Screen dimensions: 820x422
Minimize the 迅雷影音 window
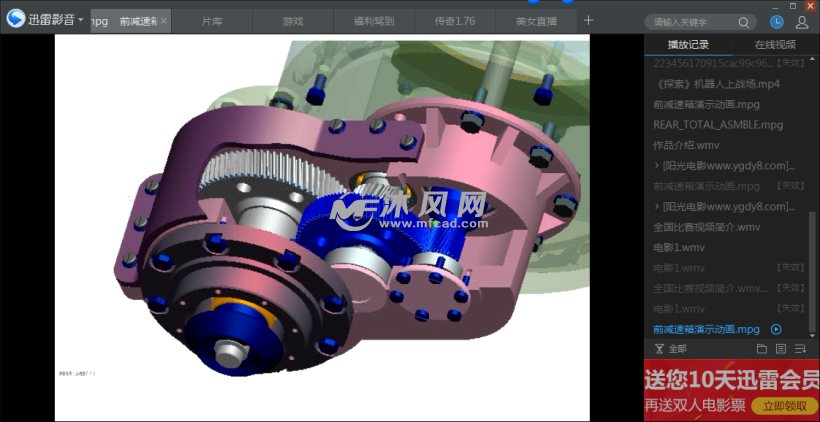click(x=776, y=6)
